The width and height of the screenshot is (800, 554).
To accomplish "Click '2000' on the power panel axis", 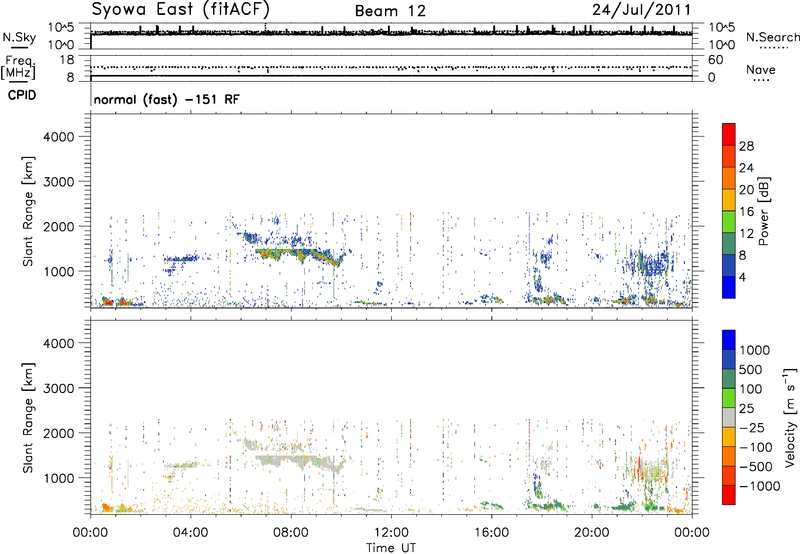I will 59,226.
